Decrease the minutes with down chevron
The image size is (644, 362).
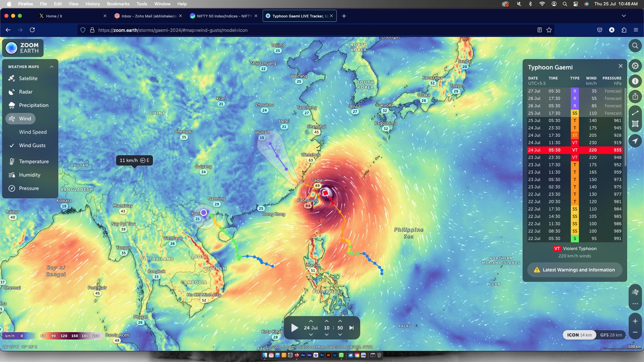point(340,335)
